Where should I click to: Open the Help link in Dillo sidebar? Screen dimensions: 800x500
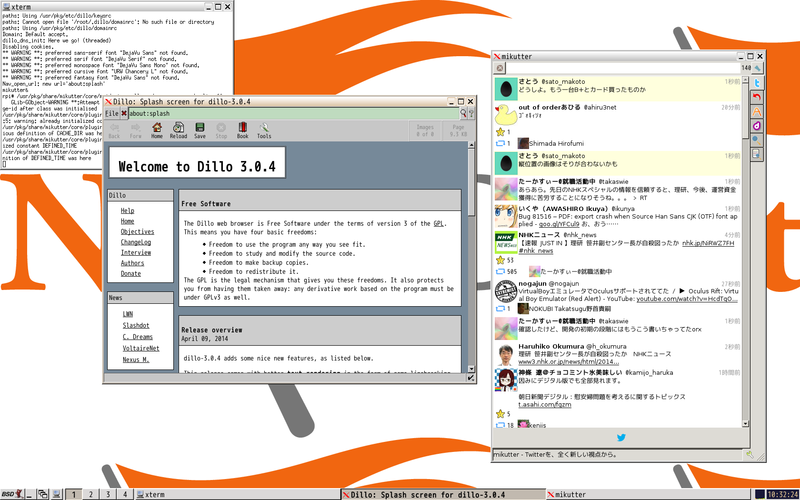click(x=128, y=211)
